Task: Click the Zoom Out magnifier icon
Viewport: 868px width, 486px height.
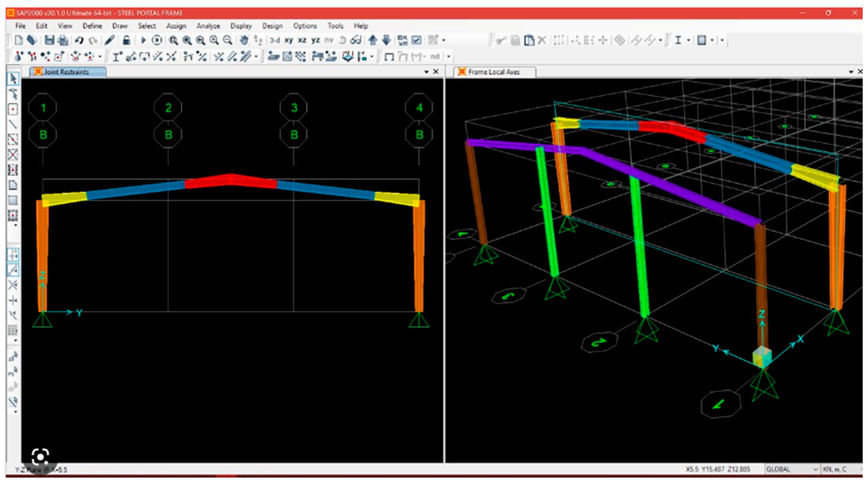Action: tap(228, 40)
